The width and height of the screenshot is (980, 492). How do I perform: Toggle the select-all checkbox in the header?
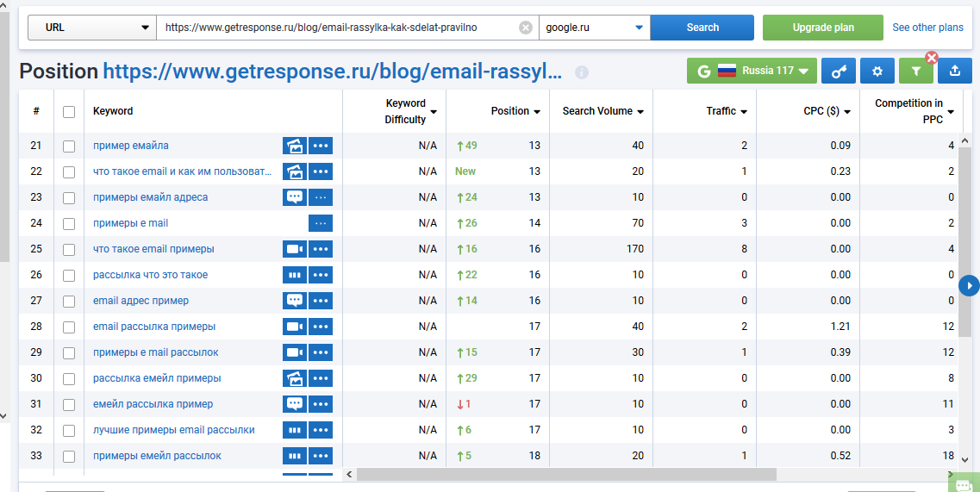tap(69, 112)
